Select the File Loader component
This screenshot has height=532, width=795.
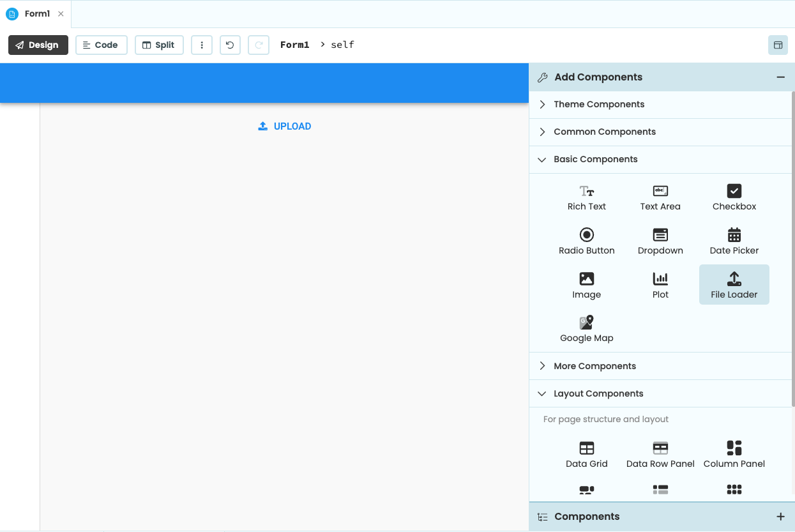pos(734,284)
